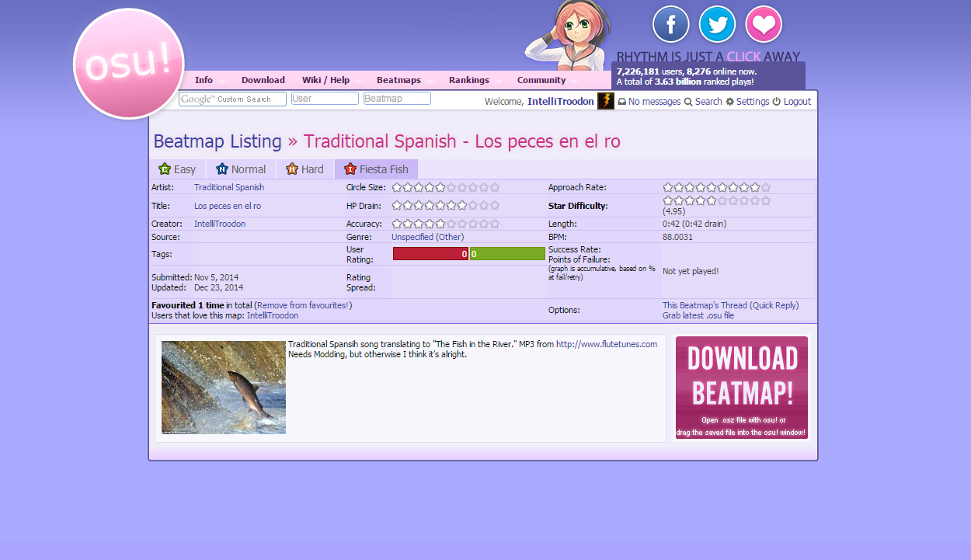Click the Approach Rate star rating
The height and width of the screenshot is (560, 971).
[716, 187]
